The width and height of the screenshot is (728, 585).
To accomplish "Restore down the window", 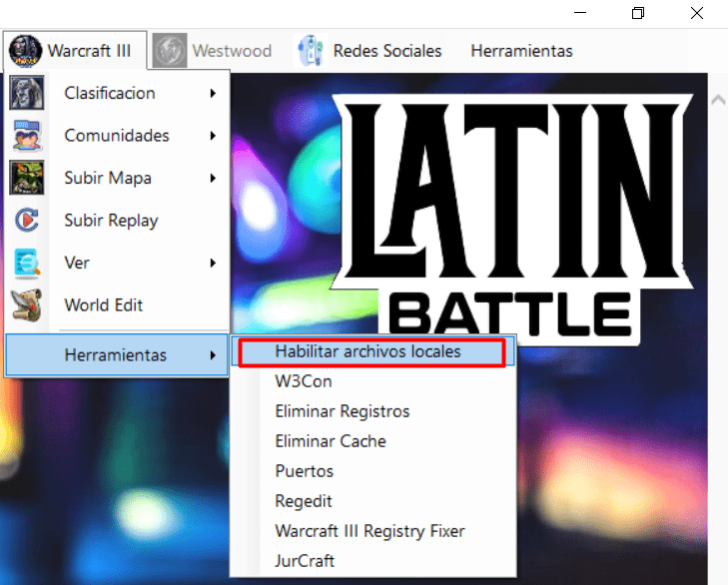I will 638,13.
